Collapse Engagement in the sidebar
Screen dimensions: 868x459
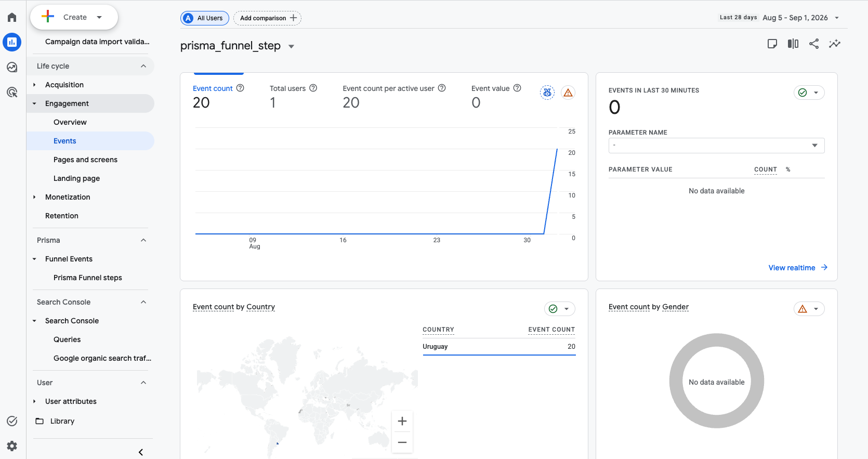click(34, 103)
